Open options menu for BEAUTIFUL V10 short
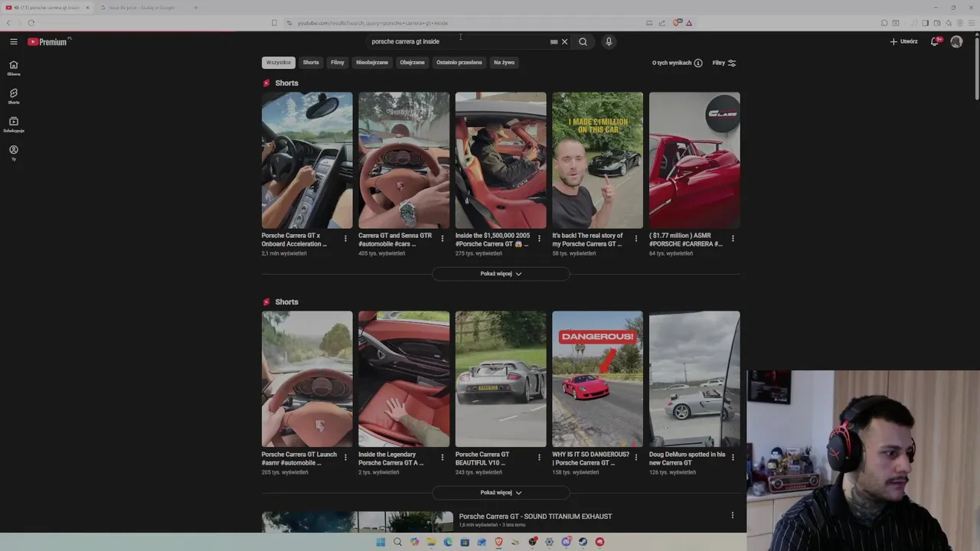This screenshot has height=551, width=980. [x=539, y=458]
